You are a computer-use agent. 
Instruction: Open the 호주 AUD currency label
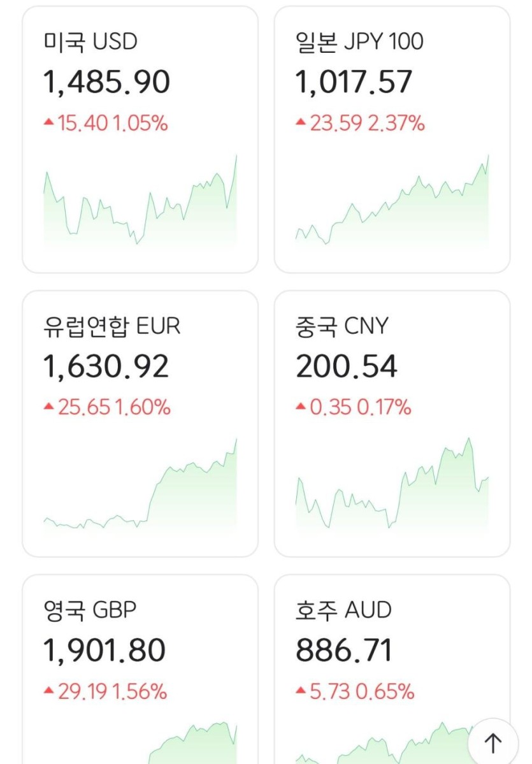343,610
